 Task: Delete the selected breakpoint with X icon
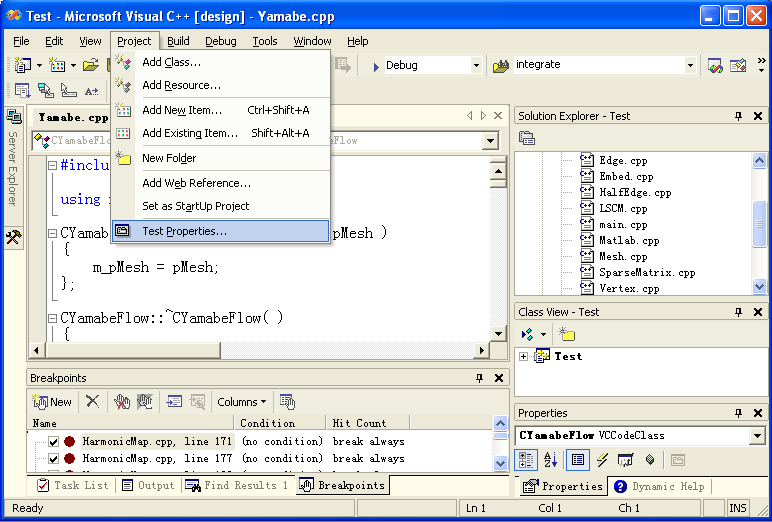pos(92,402)
